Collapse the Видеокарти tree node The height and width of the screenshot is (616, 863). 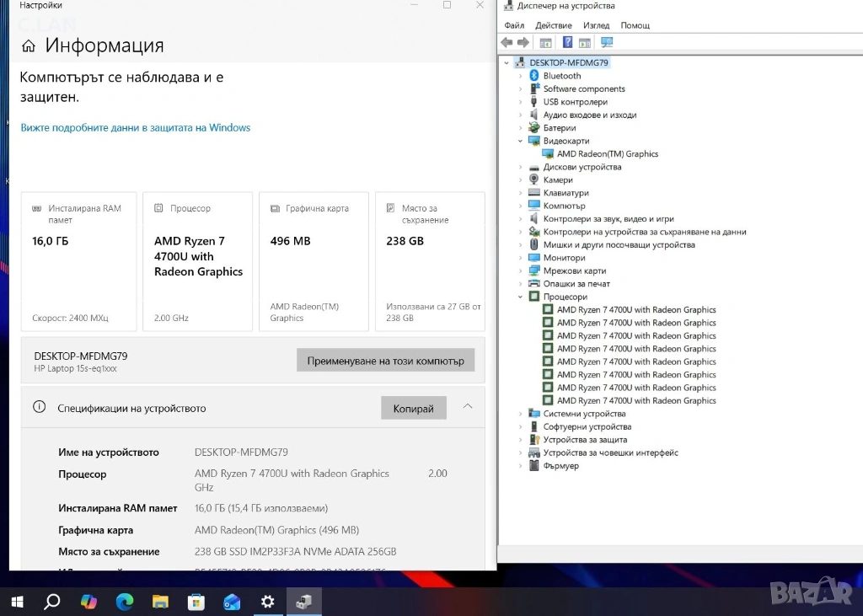pyautogui.click(x=521, y=141)
